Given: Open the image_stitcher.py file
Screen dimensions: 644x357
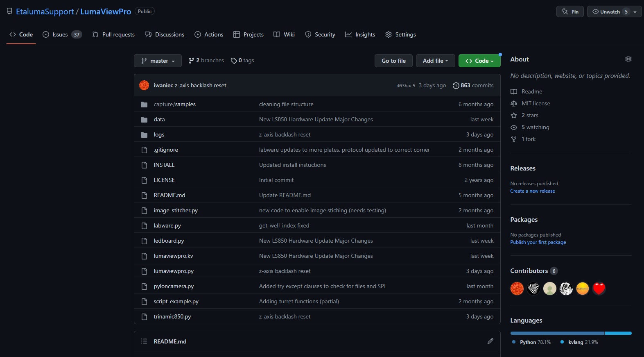Looking at the screenshot, I should (x=176, y=211).
